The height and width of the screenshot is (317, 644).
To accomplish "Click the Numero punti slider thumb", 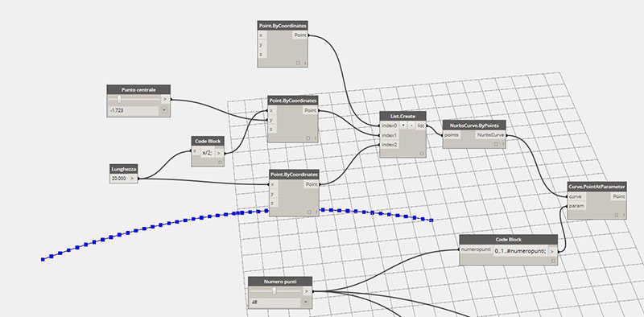I will [x=275, y=291].
